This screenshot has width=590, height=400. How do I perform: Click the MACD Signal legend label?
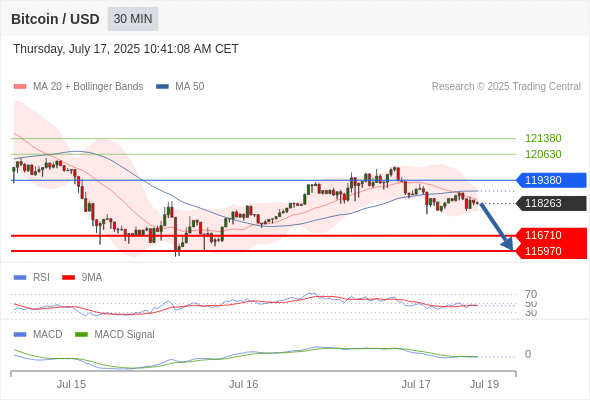click(x=125, y=334)
